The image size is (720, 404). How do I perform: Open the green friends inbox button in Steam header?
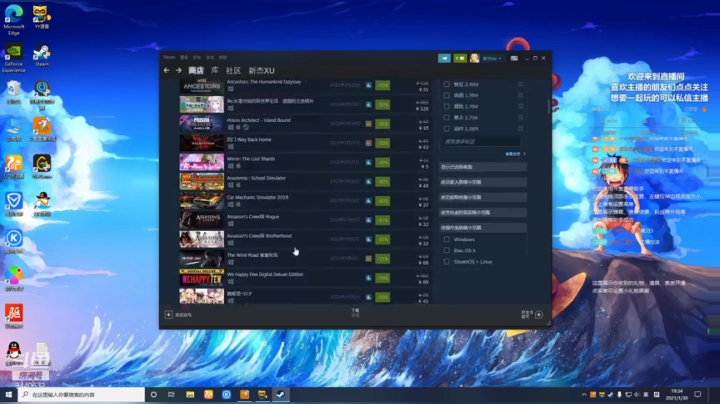460,58
